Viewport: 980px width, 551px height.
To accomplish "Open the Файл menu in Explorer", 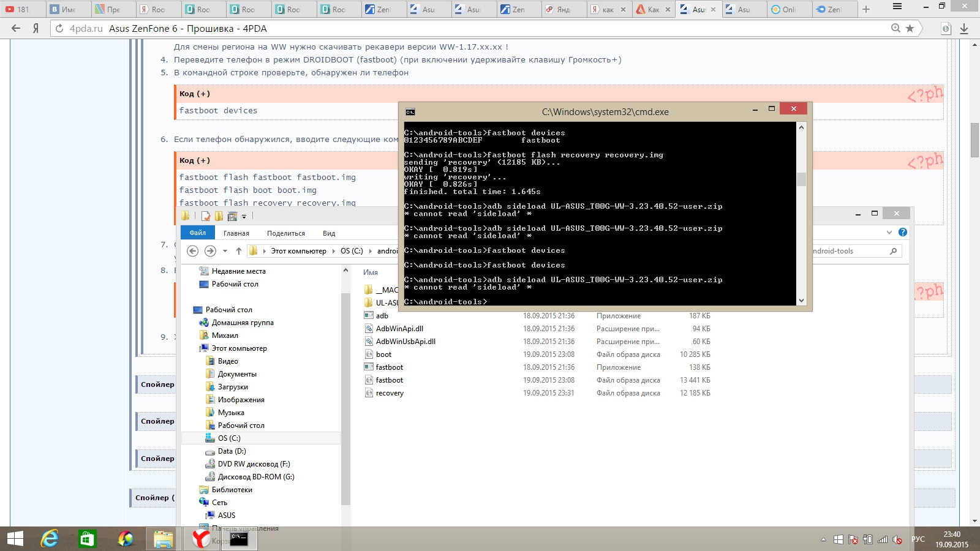I will pyautogui.click(x=197, y=233).
